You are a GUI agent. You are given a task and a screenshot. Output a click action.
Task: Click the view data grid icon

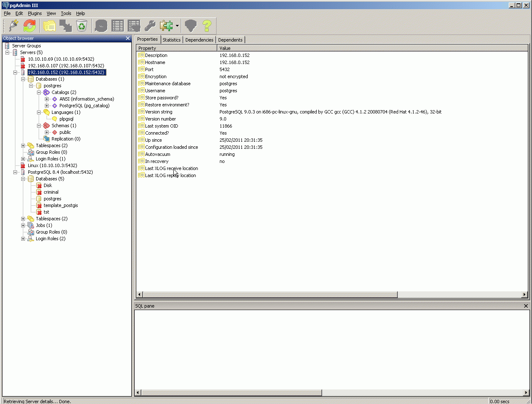tap(118, 26)
